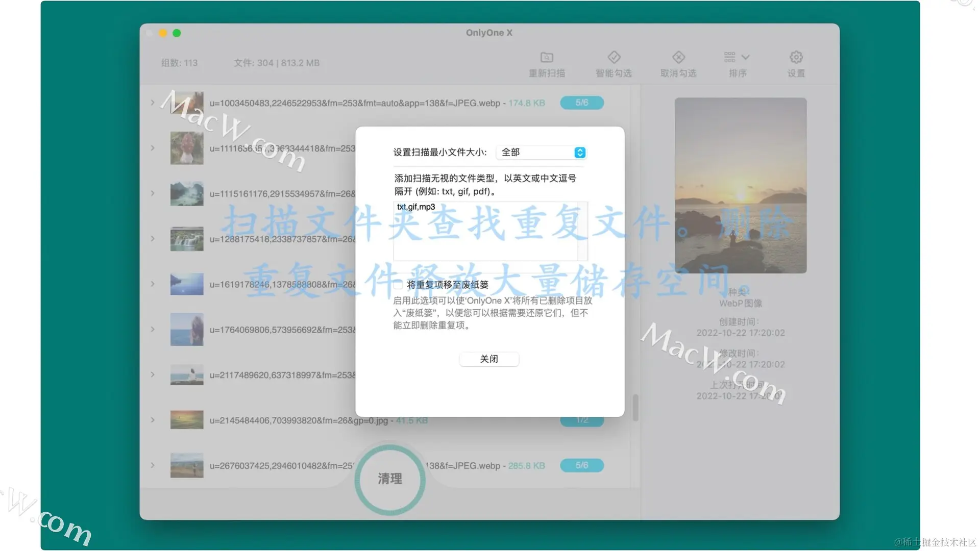The height and width of the screenshot is (551, 980).
Task: Select the u=1764069806 thumbnail
Action: (x=187, y=329)
